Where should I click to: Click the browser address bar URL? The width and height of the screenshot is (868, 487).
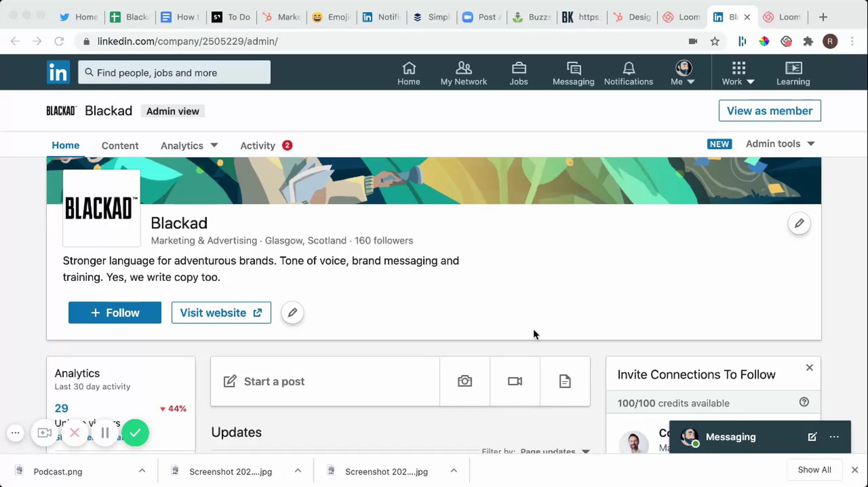187,41
